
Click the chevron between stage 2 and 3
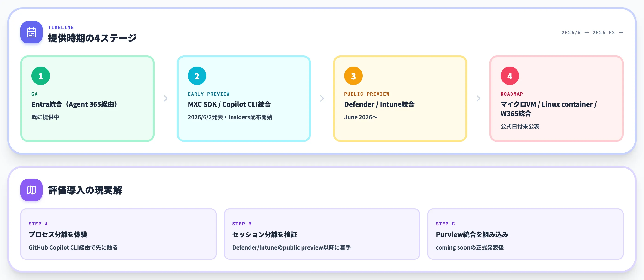(322, 98)
